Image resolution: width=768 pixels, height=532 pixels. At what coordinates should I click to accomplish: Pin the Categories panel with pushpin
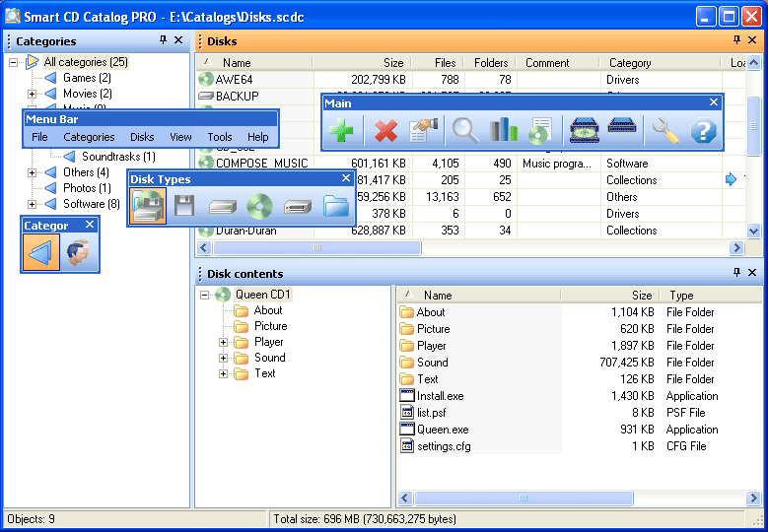(163, 40)
